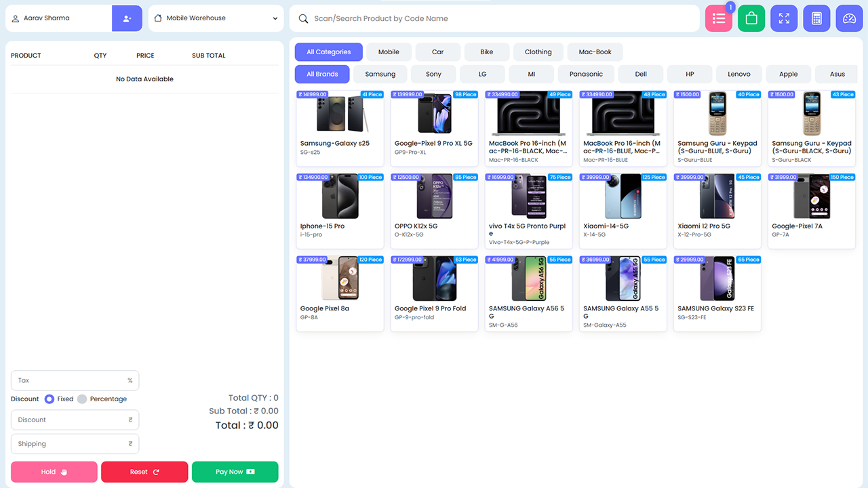Open the Aarav Sharma customer selector
This screenshot has height=488, width=868.
coord(58,18)
